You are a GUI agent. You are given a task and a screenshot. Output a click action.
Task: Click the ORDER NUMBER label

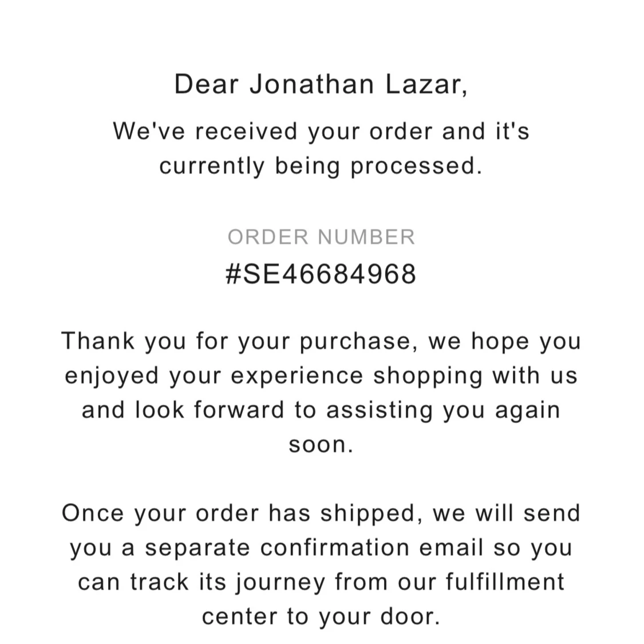coord(321,237)
